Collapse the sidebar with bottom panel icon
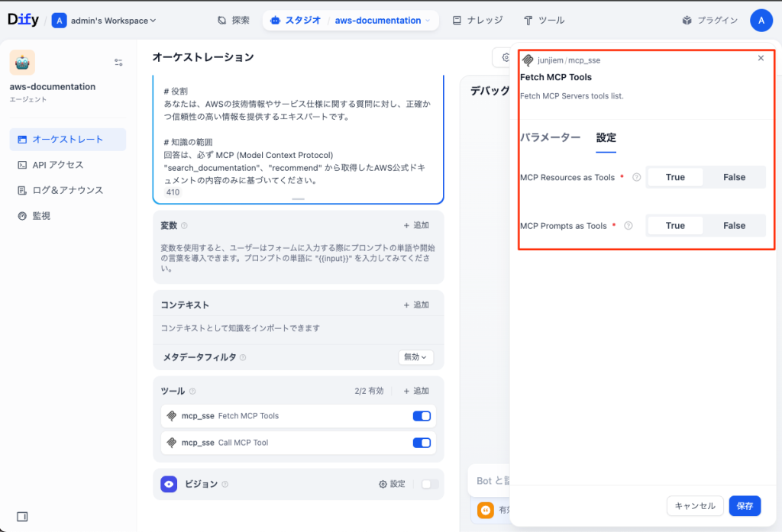The image size is (782, 532). pos(22,517)
